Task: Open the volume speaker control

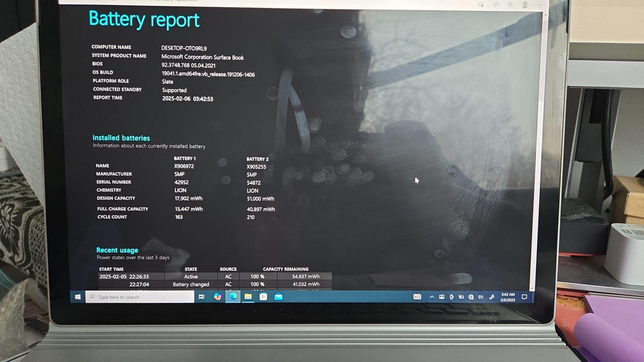Action: click(481, 297)
